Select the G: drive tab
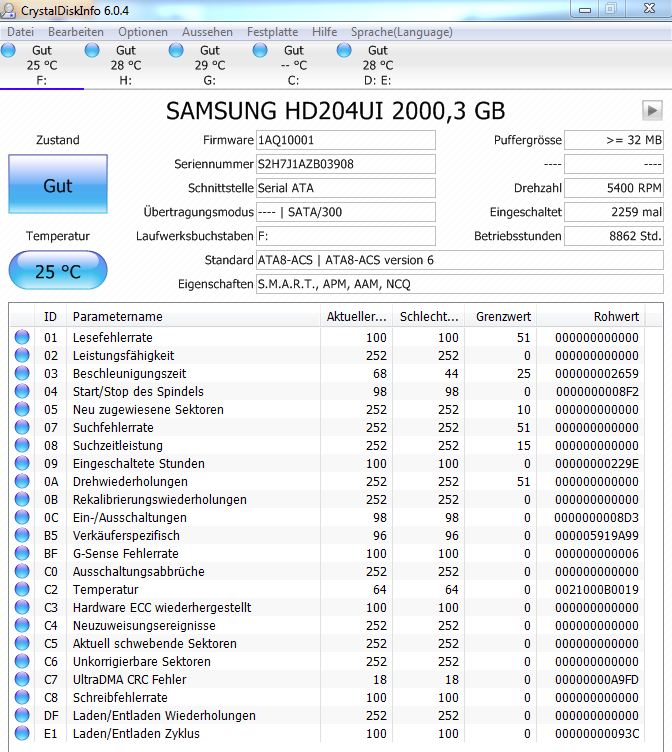The image size is (672, 752). (x=210, y=65)
